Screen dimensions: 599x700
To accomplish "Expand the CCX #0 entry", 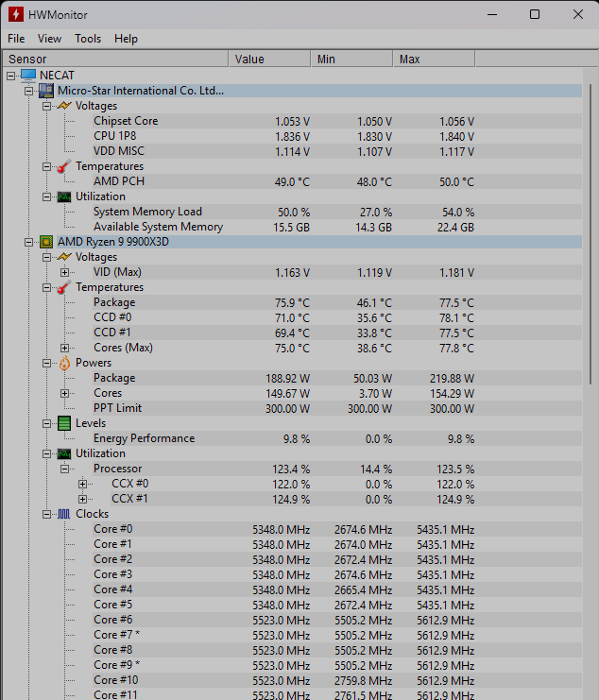I will (82, 484).
